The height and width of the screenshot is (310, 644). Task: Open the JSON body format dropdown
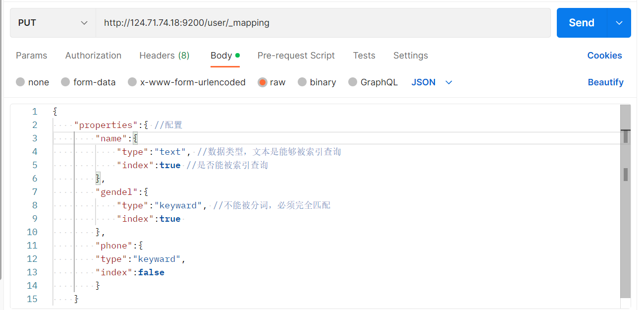point(430,82)
